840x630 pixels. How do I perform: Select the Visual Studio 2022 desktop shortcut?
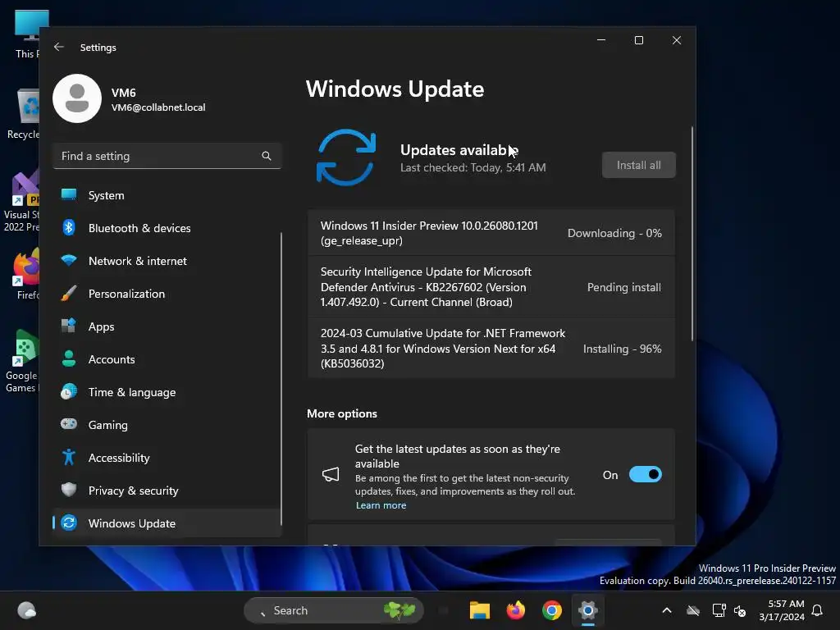pos(21,201)
